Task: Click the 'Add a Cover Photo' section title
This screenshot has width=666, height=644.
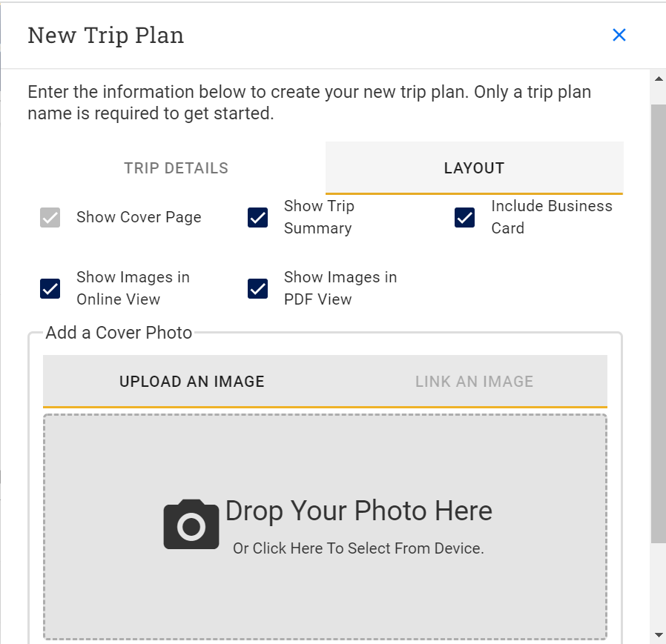Action: [119, 333]
